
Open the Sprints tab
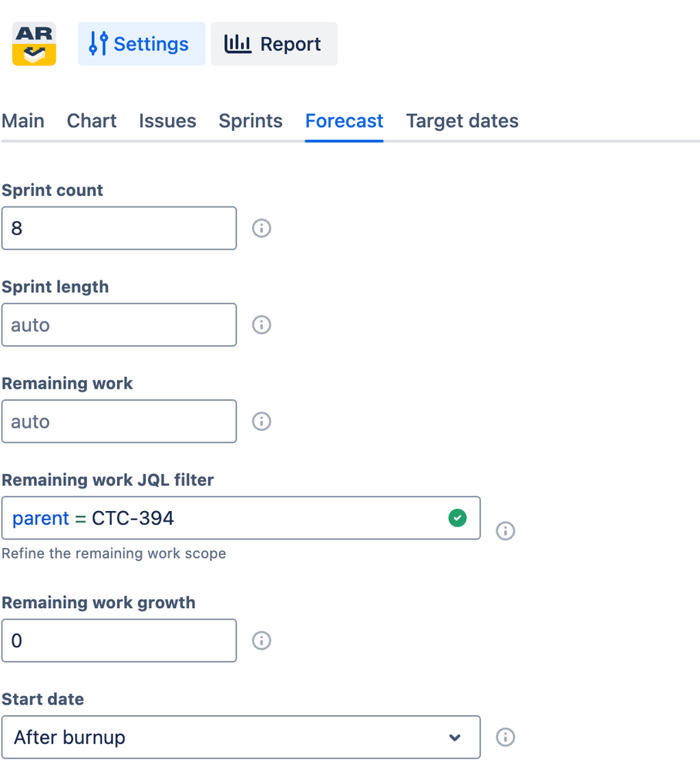250,121
